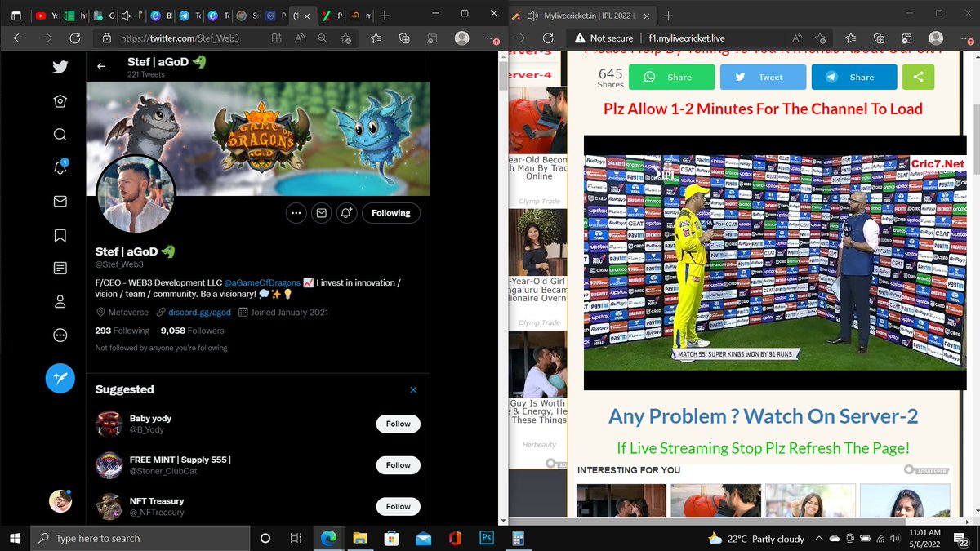Open discord.gg/agod link
980x551 pixels.
pyautogui.click(x=199, y=312)
